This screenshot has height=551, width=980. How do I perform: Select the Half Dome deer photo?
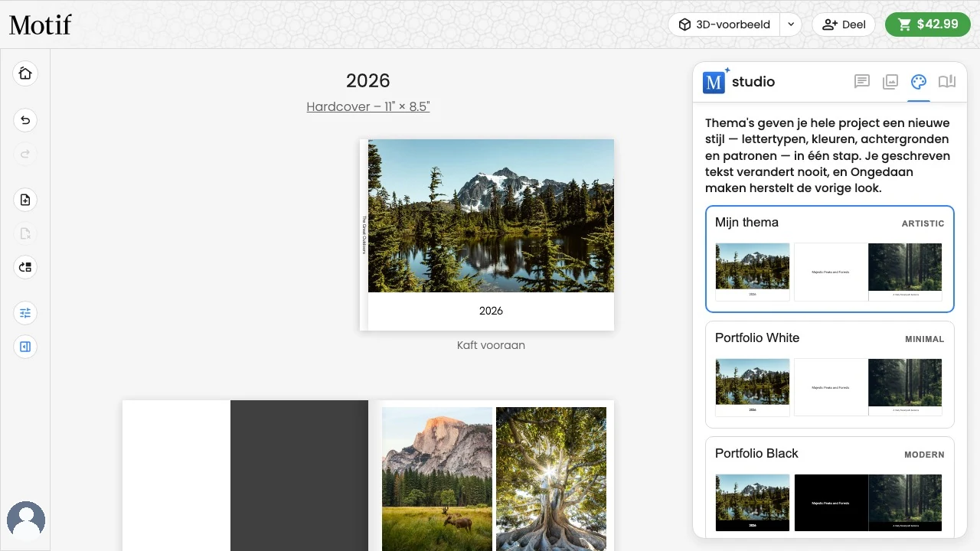coord(437,479)
